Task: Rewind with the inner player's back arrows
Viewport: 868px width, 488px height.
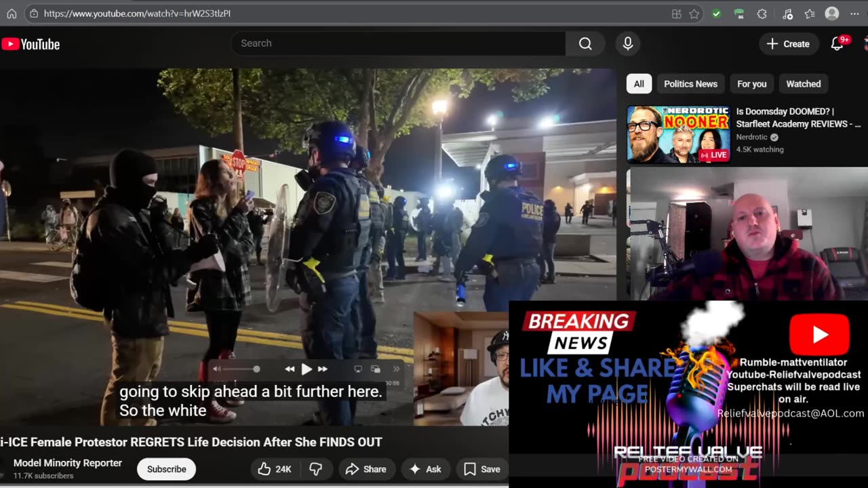Action: click(x=290, y=369)
